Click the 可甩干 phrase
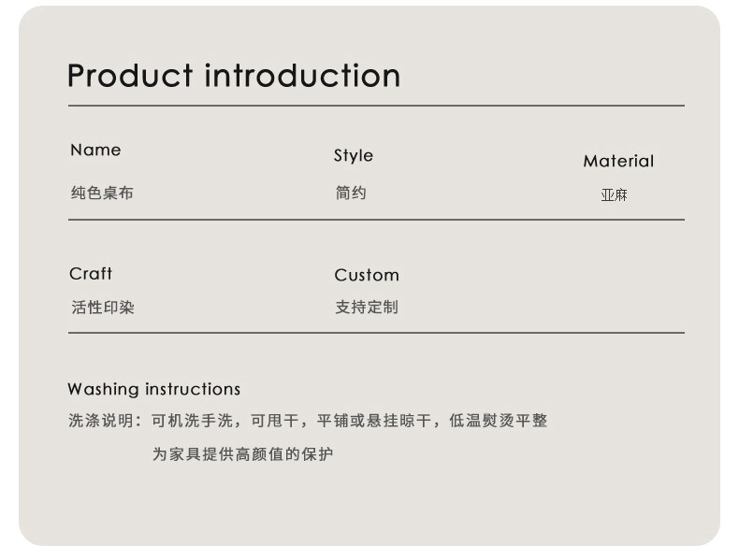Screen dimensions: 739x560 [274, 422]
